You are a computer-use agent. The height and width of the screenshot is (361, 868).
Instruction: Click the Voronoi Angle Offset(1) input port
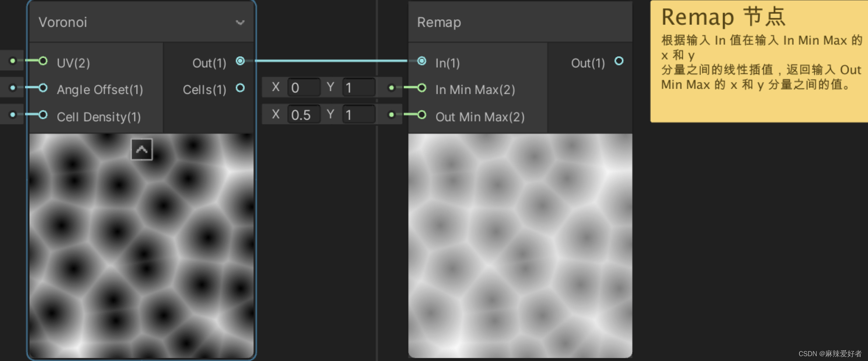(43, 88)
